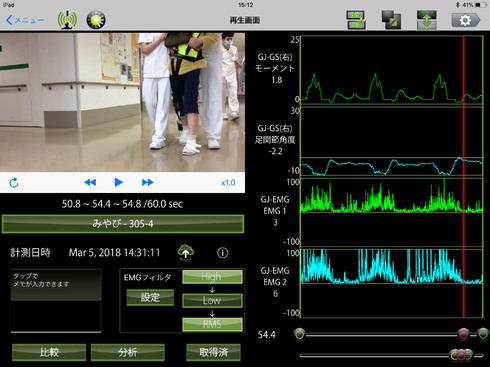The image size is (490, 367).
Task: Tap the EMGフィルタ label
Action: click(x=147, y=277)
